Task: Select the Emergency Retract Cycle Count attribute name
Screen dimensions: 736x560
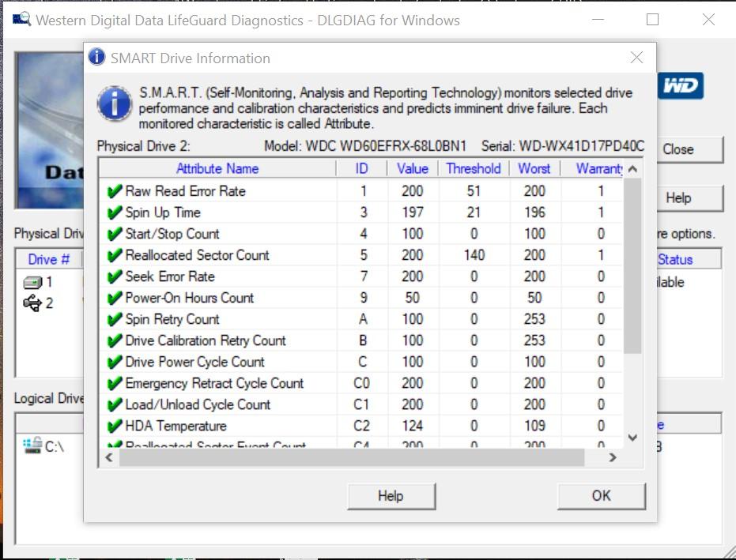Action: click(x=214, y=384)
